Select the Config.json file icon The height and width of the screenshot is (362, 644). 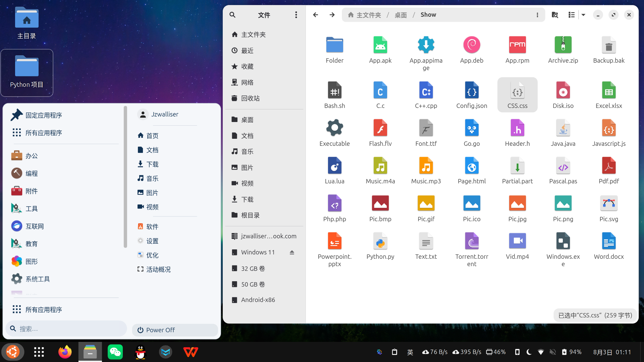[x=472, y=90]
